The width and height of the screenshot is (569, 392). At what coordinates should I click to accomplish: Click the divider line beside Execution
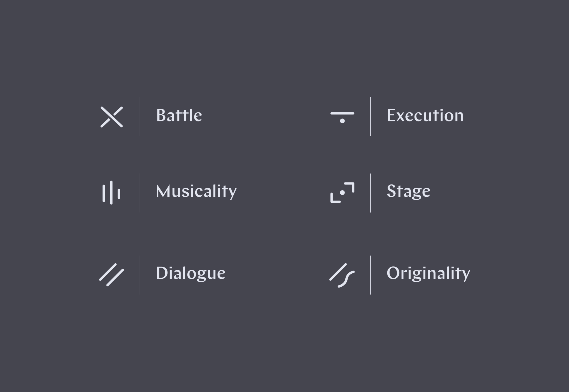point(370,116)
